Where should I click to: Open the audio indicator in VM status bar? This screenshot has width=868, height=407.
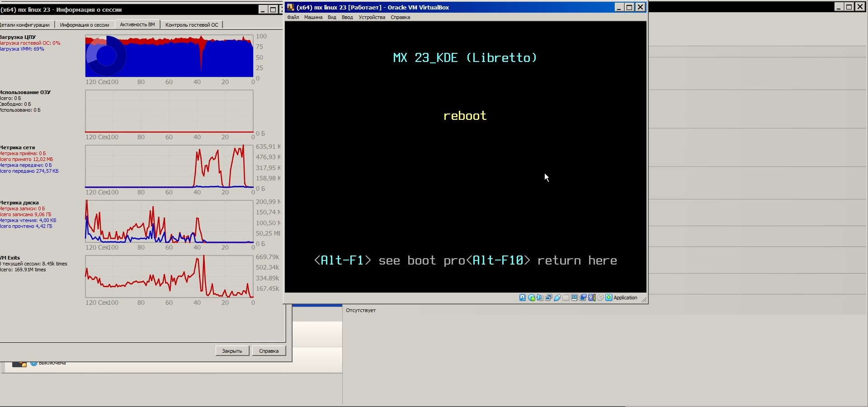540,298
